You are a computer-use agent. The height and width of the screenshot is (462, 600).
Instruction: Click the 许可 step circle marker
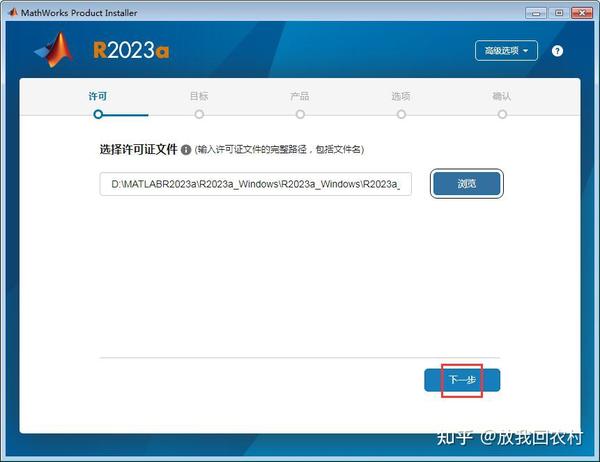[x=98, y=114]
